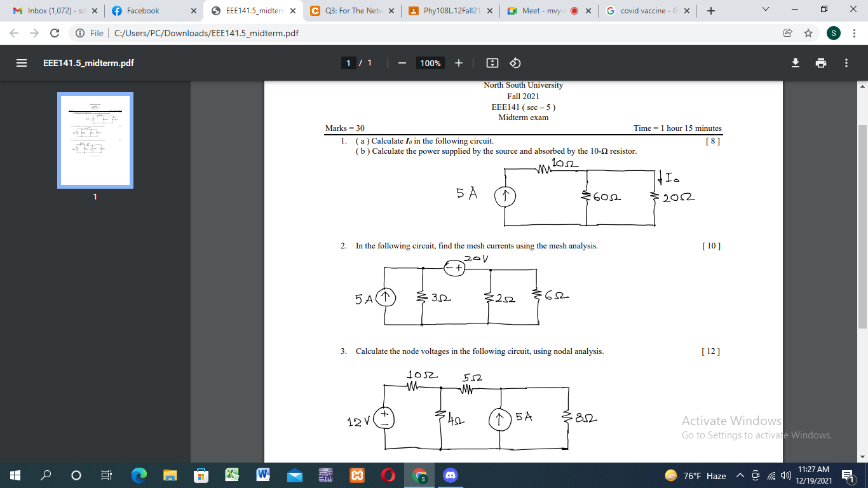The height and width of the screenshot is (488, 868).
Task: Zoom in using the plus icon
Action: 459,63
